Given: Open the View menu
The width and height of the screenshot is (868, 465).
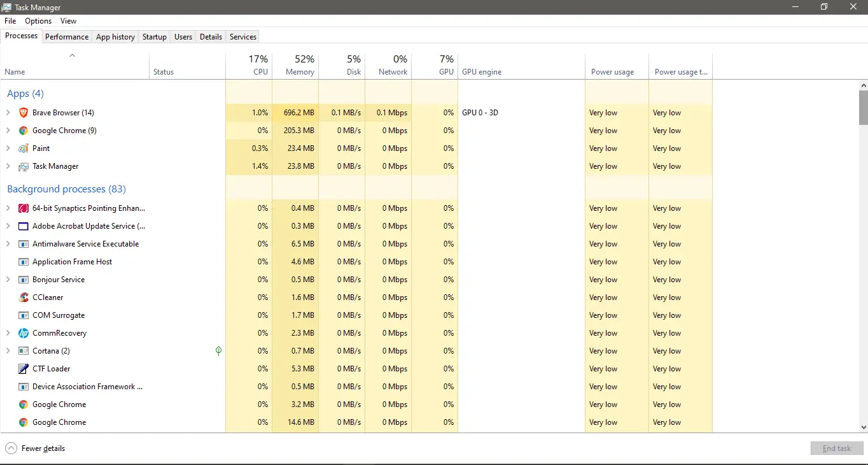Looking at the screenshot, I should [68, 21].
